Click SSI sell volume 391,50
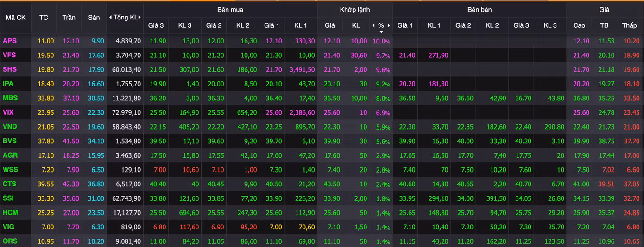This screenshot has height=247, width=644. tap(496, 199)
